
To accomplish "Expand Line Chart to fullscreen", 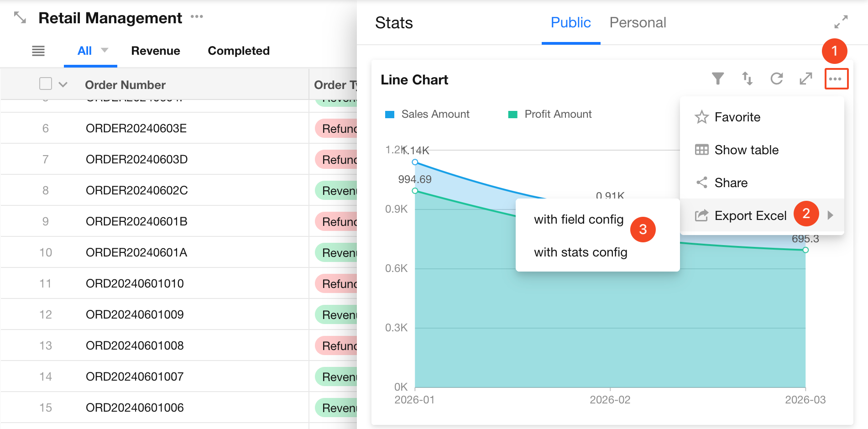I will 806,79.
